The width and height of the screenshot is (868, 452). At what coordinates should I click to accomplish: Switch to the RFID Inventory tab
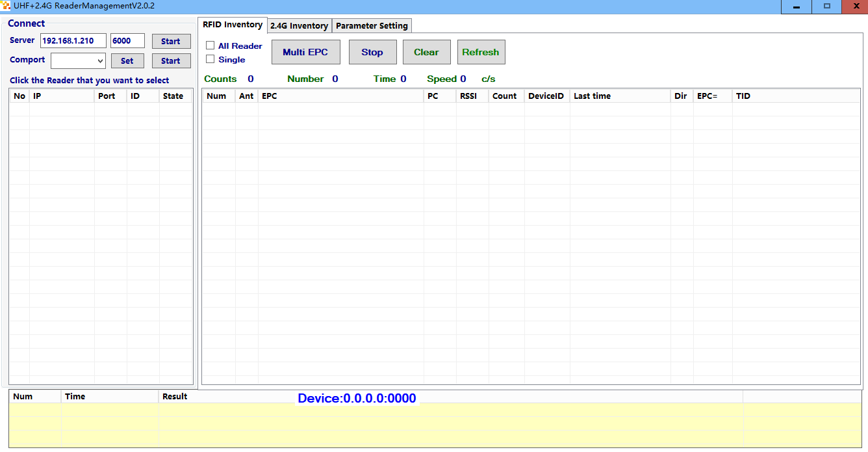point(233,25)
